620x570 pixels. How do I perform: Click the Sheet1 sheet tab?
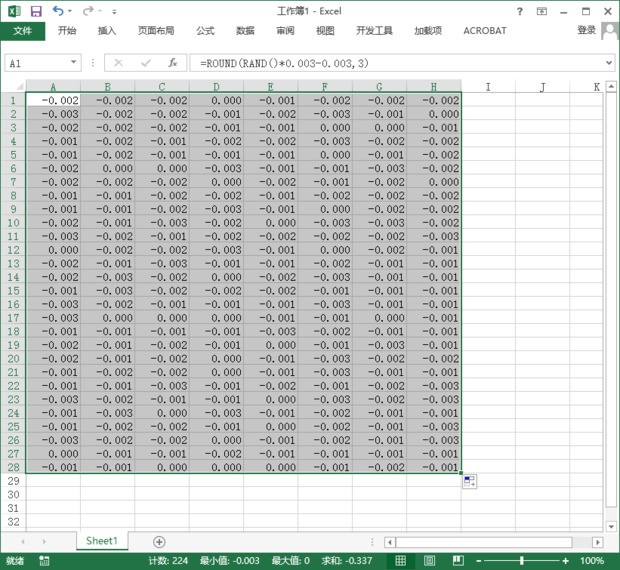[x=102, y=541]
